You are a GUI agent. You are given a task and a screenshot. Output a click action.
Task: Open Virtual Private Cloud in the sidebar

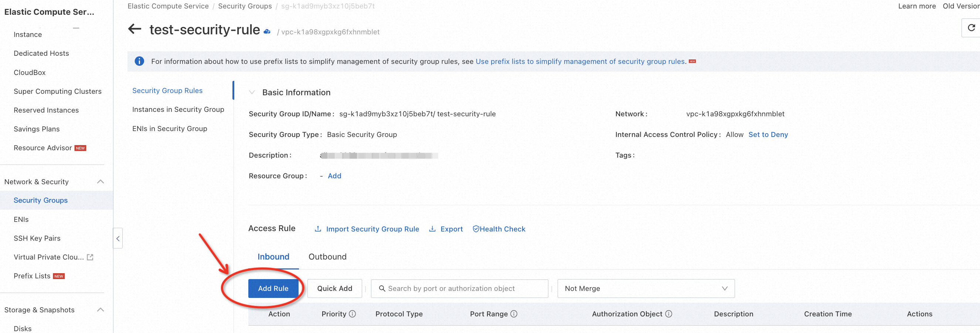[x=49, y=257]
